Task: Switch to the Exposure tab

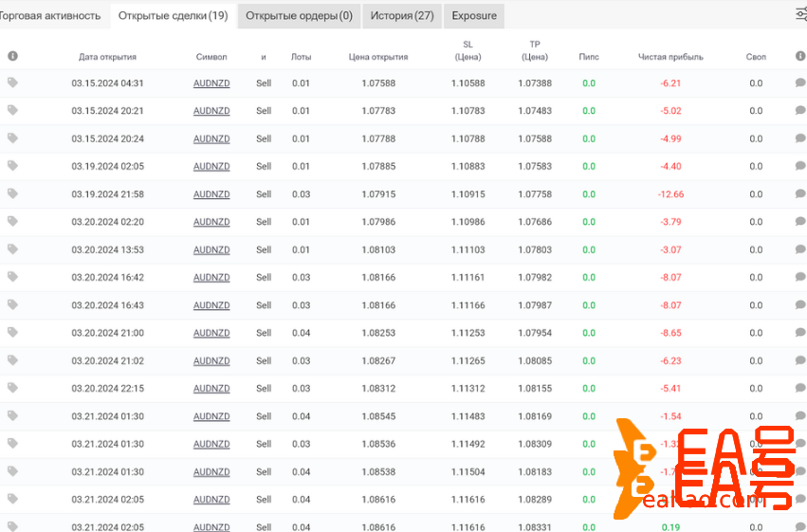Action: pyautogui.click(x=474, y=15)
